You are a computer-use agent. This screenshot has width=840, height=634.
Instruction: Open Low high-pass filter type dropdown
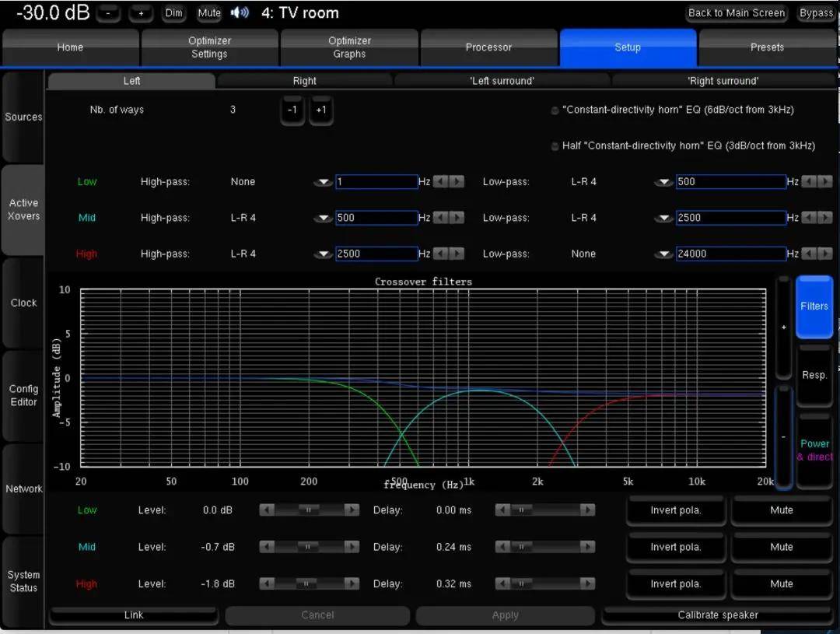pos(322,182)
